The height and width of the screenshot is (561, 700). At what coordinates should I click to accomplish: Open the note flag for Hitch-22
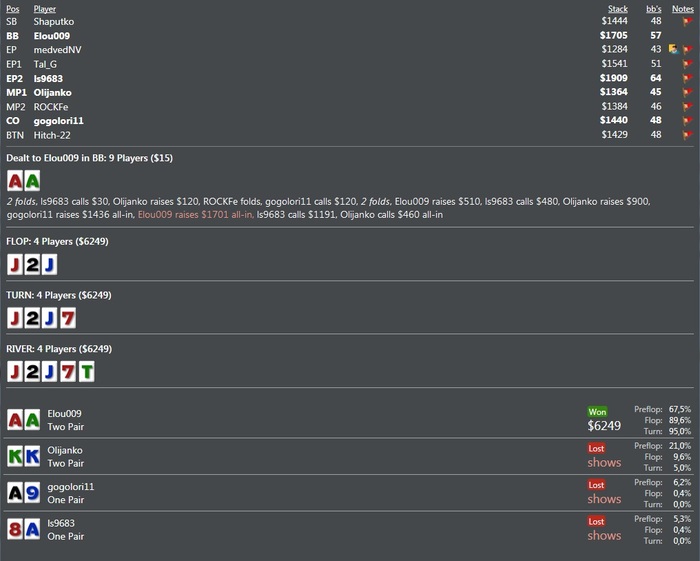[688, 135]
